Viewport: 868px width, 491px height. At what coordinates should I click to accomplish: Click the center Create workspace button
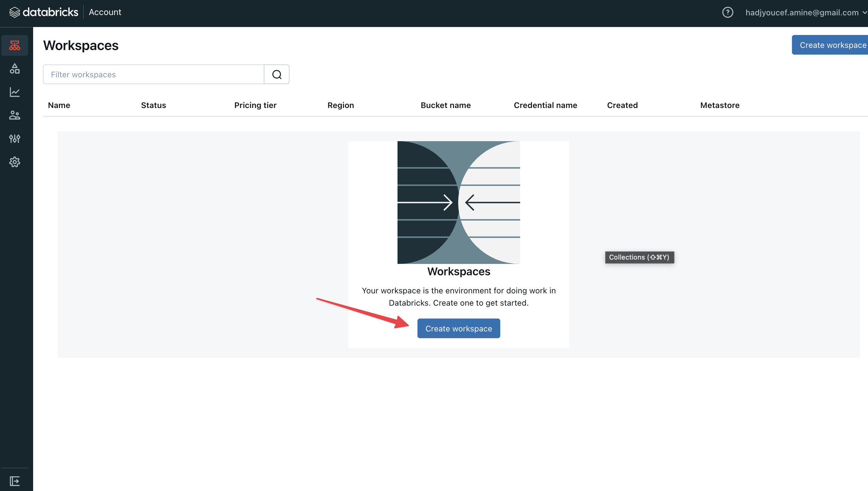pos(459,328)
